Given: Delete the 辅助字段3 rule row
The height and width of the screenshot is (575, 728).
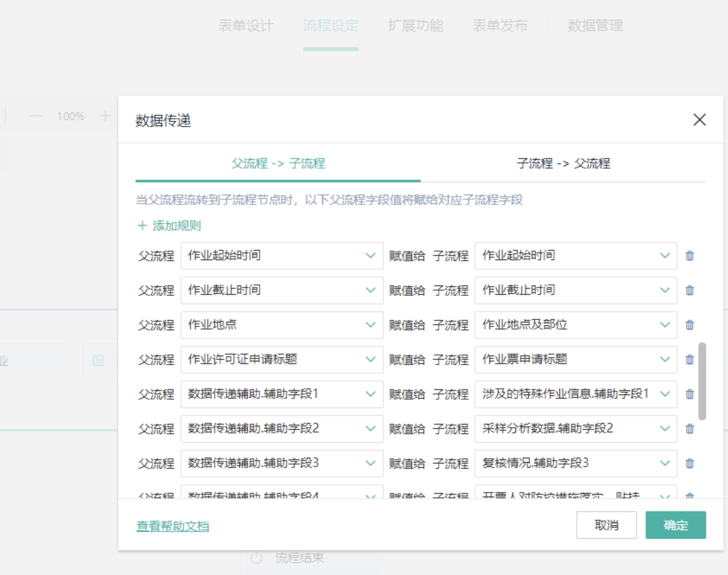Looking at the screenshot, I should tap(690, 463).
